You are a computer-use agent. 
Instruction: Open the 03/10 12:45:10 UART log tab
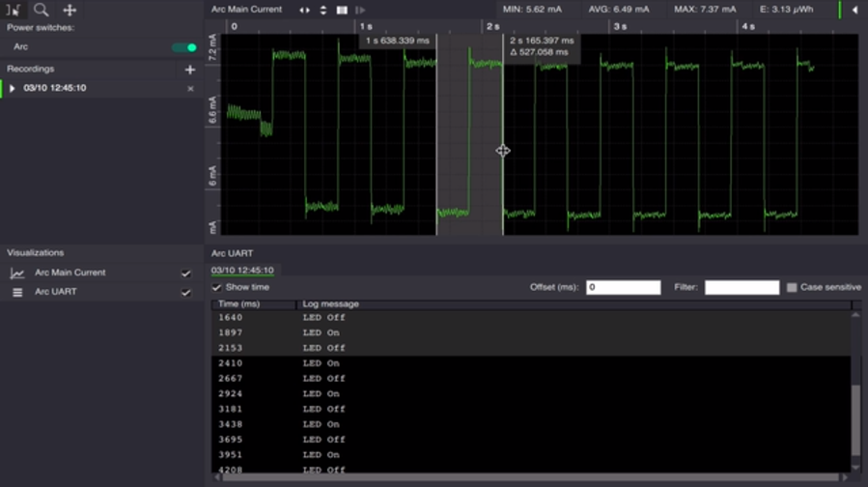242,271
